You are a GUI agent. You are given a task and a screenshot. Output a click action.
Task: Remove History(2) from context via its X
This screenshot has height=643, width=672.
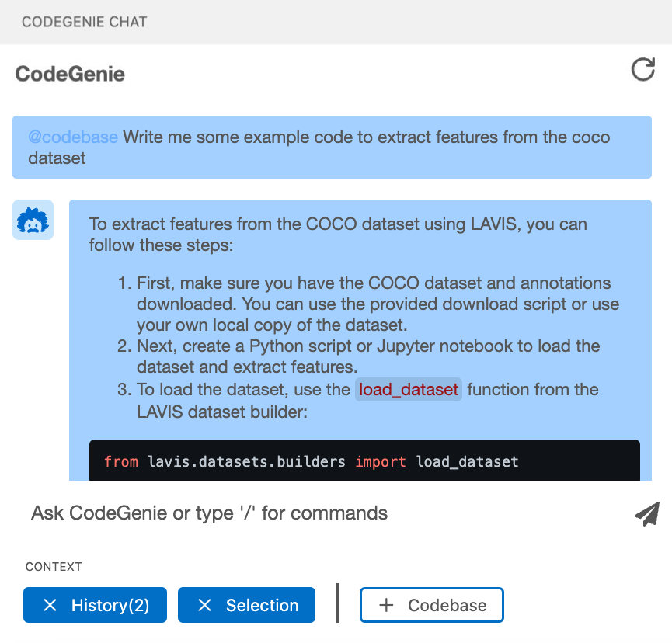pyautogui.click(x=50, y=604)
